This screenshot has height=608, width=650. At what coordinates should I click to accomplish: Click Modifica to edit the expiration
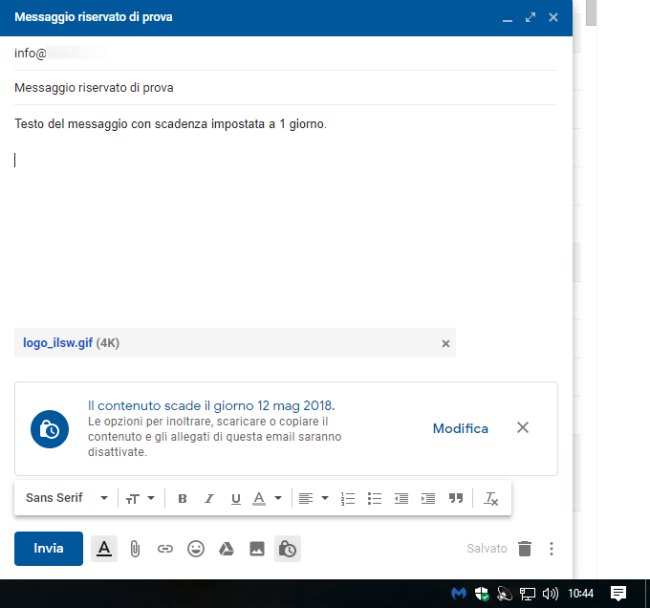point(460,428)
